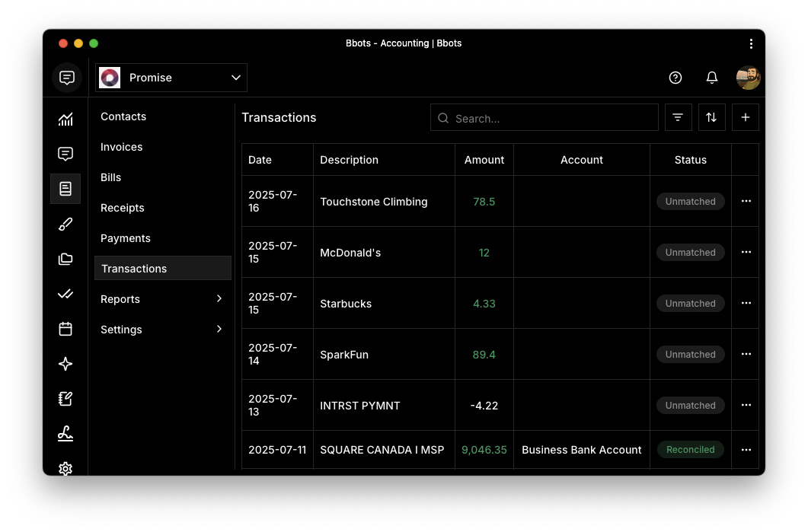This screenshot has height=532, width=808.
Task: Open the chat bubble icon beside Promise
Action: [66, 78]
